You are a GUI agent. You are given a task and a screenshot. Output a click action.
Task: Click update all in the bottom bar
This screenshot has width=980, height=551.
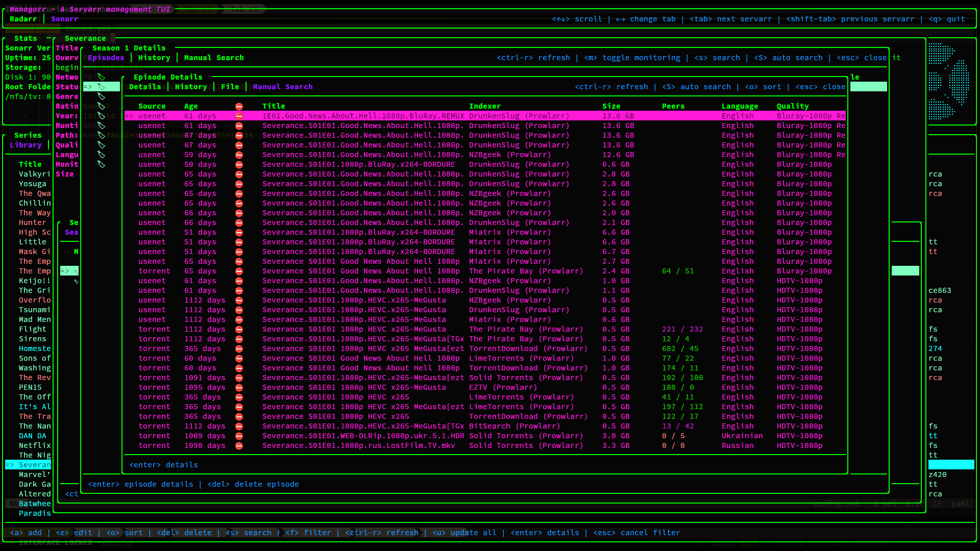point(464,533)
